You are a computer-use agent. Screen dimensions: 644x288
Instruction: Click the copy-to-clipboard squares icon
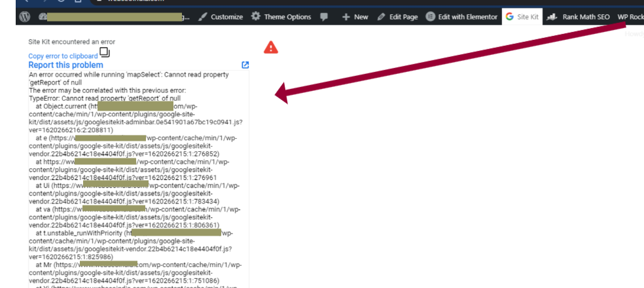[105, 52]
